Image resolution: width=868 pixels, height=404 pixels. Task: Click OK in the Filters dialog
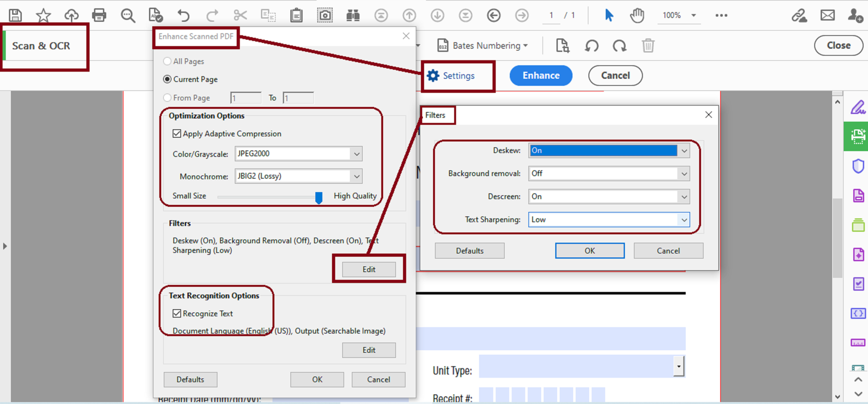pyautogui.click(x=590, y=250)
